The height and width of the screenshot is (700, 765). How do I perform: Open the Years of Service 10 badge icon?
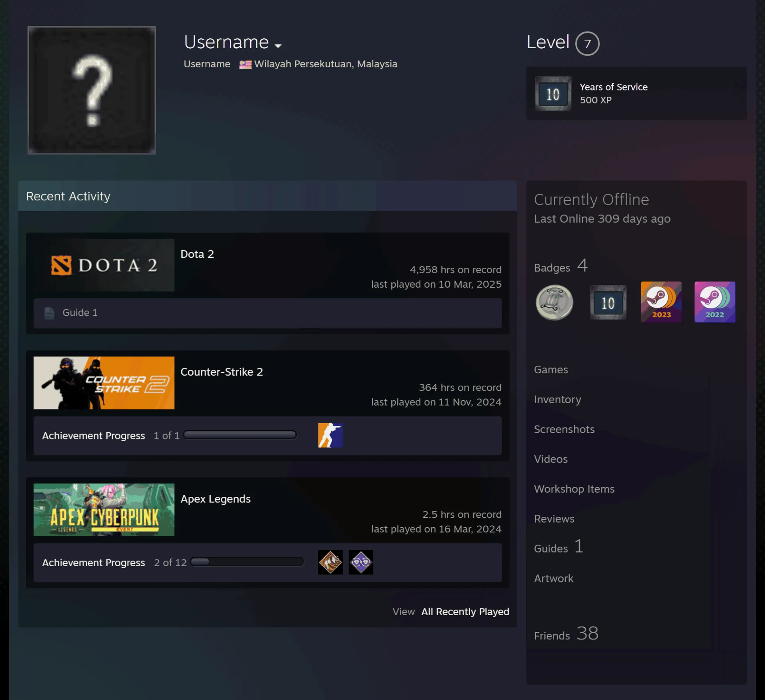553,94
